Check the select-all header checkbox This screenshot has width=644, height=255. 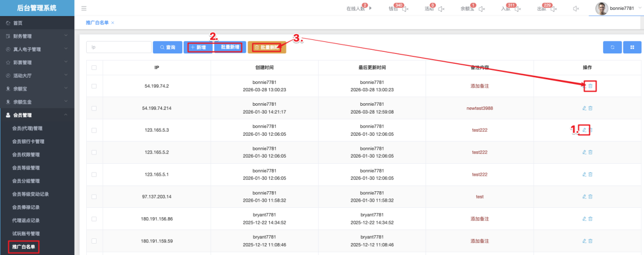tap(94, 67)
